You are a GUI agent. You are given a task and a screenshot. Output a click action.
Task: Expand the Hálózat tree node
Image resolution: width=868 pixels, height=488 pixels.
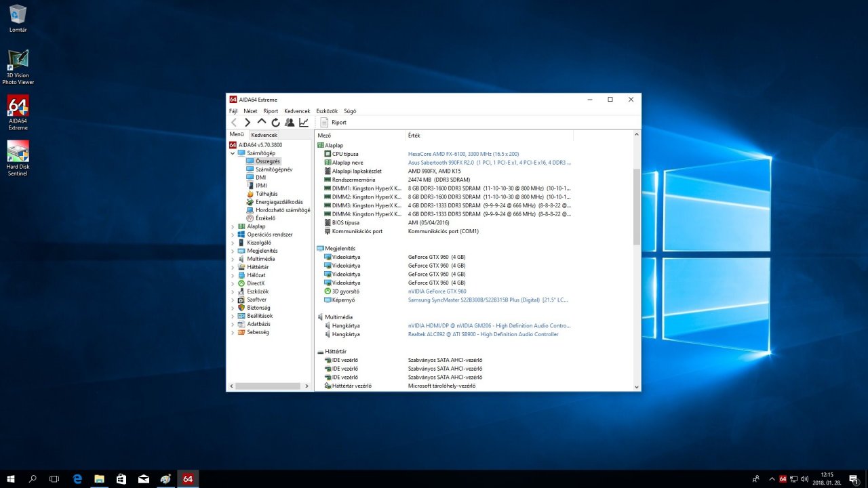point(233,275)
